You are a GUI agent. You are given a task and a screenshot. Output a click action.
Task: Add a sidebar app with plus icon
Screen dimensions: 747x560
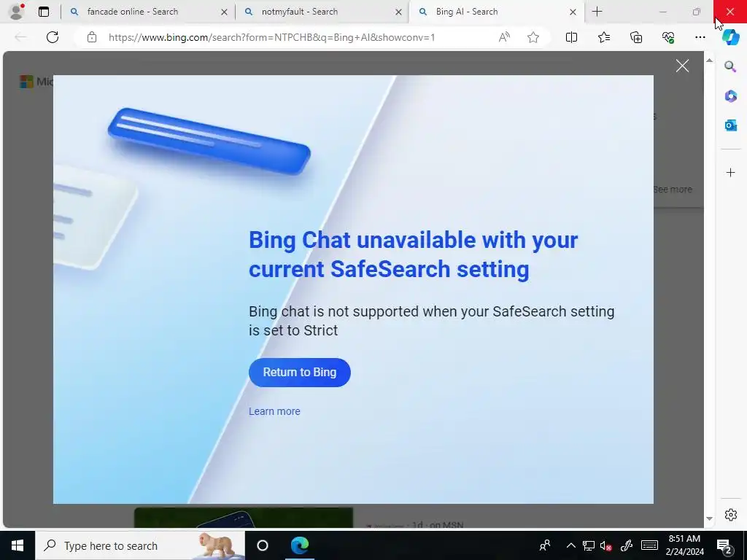click(730, 172)
